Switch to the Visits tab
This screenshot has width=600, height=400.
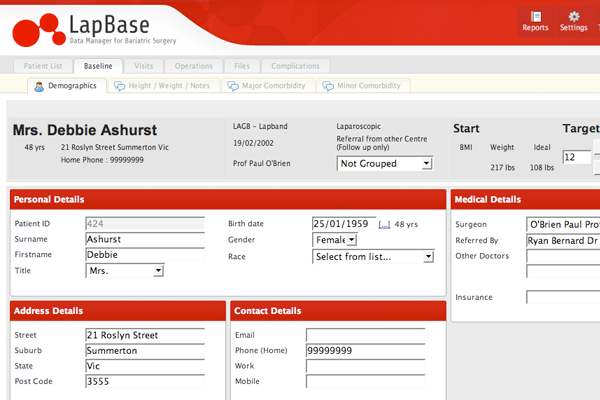[x=146, y=66]
